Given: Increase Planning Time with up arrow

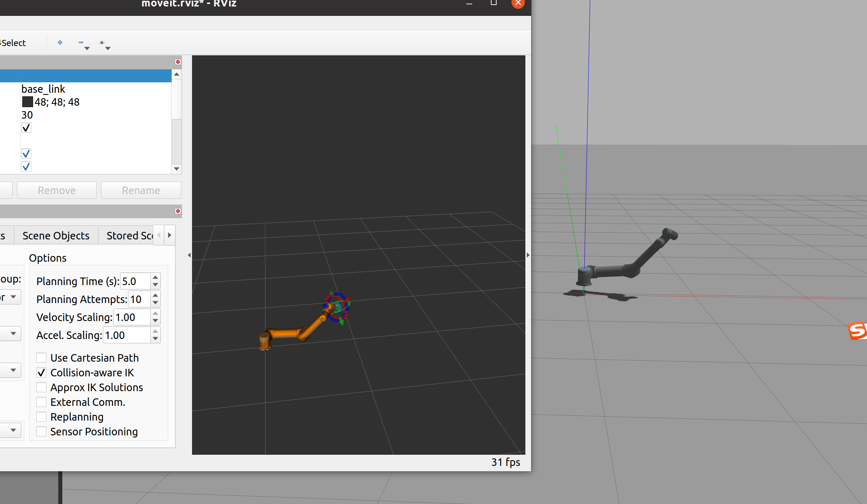Looking at the screenshot, I should pyautogui.click(x=155, y=277).
